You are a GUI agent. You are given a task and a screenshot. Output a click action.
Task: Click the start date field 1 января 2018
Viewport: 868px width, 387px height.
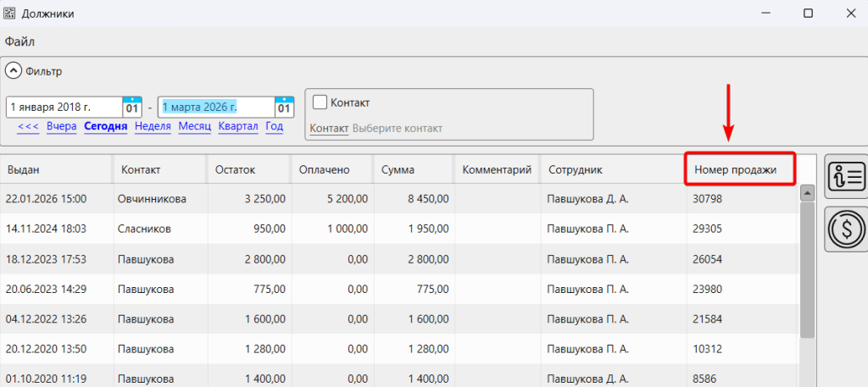[64, 108]
